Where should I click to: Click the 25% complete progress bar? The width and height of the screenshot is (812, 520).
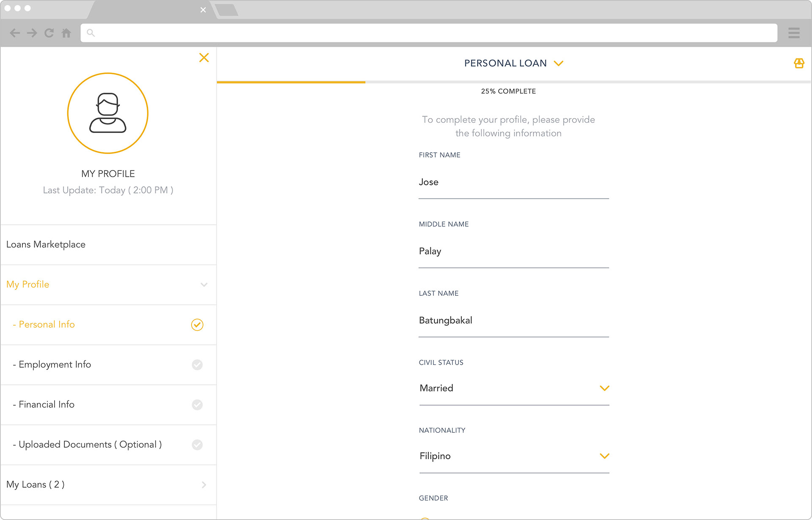point(514,82)
